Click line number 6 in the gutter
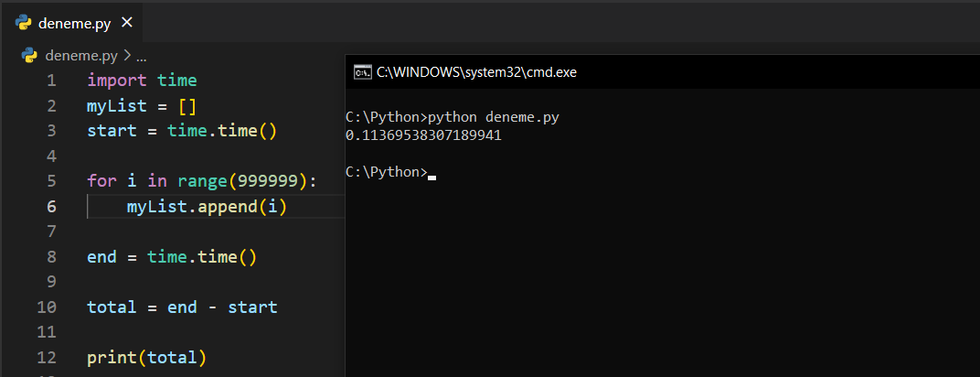 click(51, 207)
